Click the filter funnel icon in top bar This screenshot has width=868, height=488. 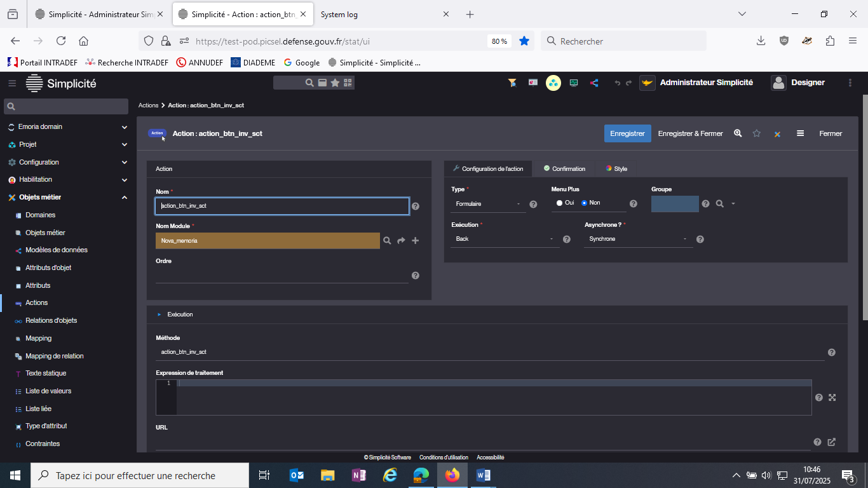point(512,83)
